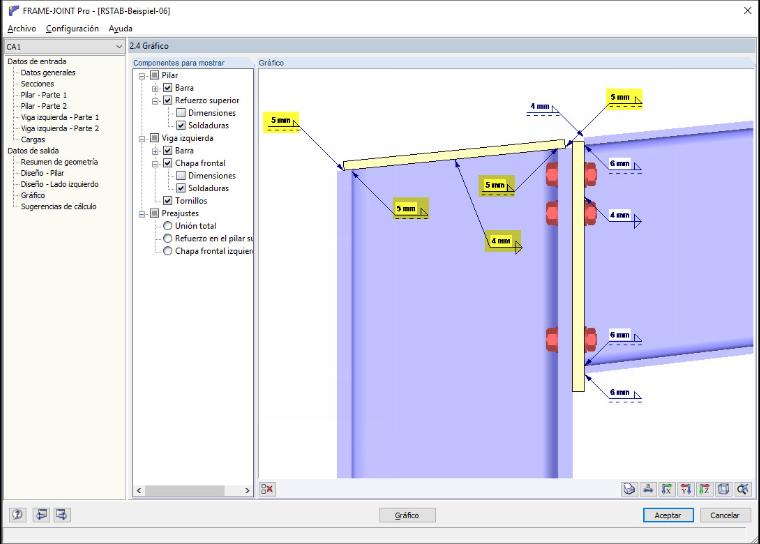
Task: Toggle the Viga izquierda group checkbox
Action: 155,138
